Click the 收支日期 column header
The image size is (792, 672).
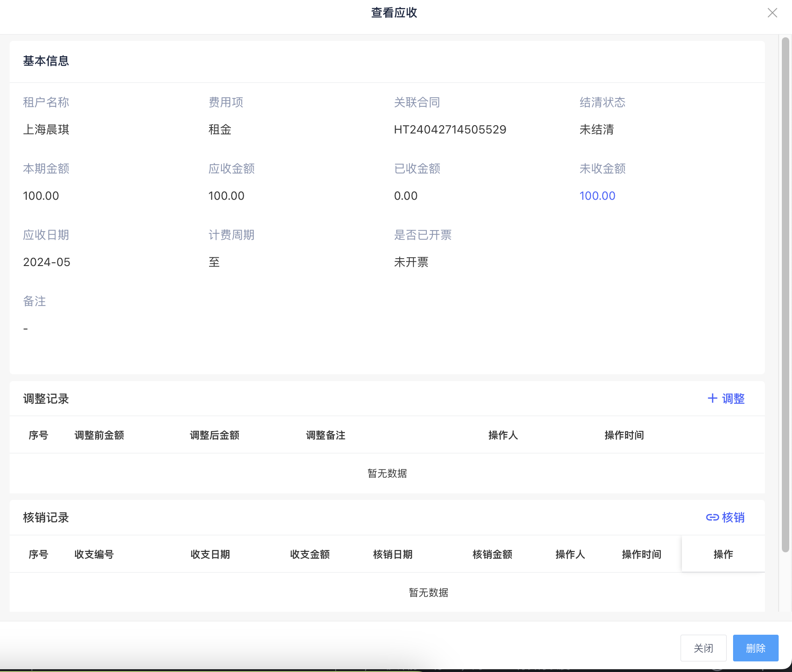pos(210,554)
